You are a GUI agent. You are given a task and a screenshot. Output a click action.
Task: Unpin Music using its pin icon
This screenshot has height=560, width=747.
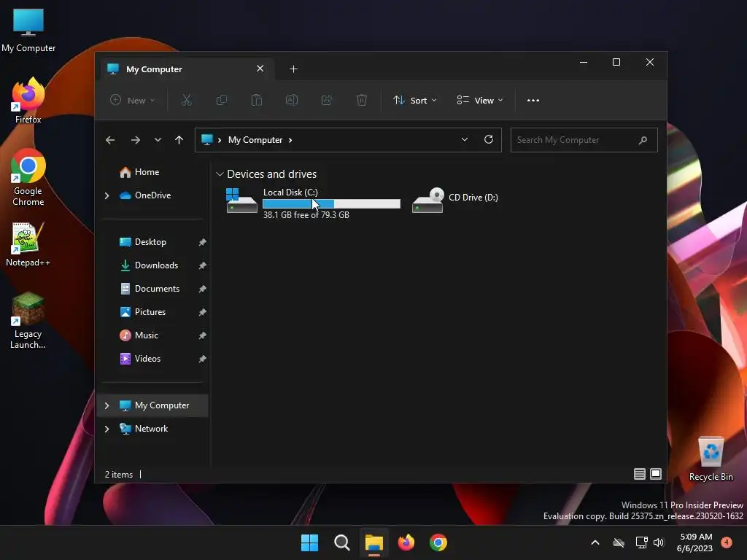pos(203,335)
